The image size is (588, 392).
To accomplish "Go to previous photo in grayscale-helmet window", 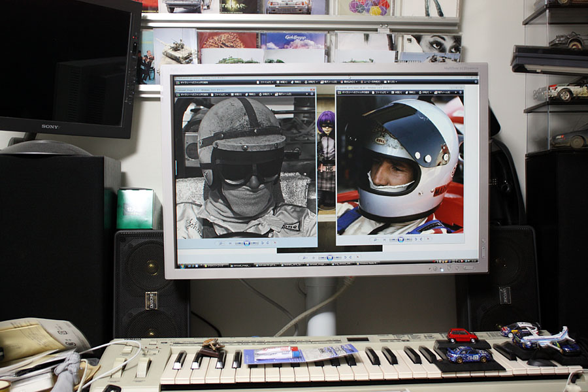I will coord(238,243).
